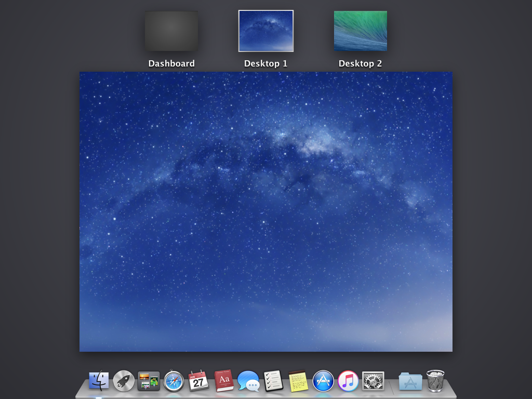
Task: Launch Launchpad rocket icon
Action: click(124, 381)
